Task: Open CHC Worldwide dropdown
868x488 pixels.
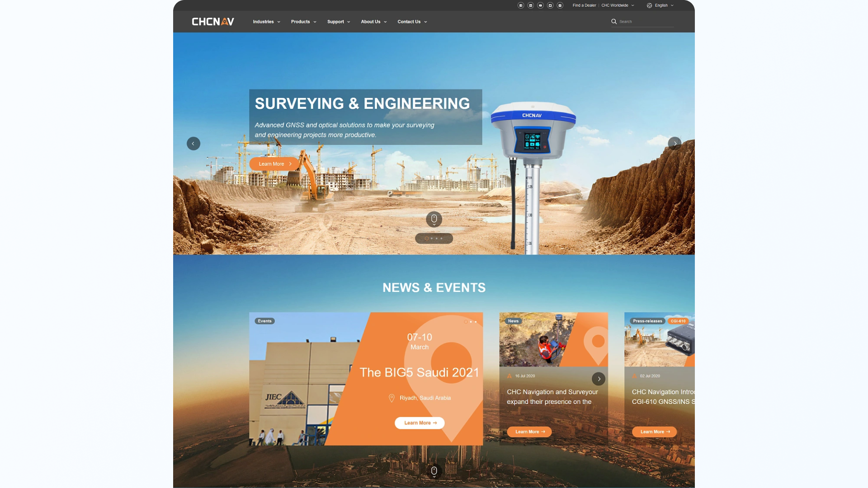Action: tap(618, 5)
